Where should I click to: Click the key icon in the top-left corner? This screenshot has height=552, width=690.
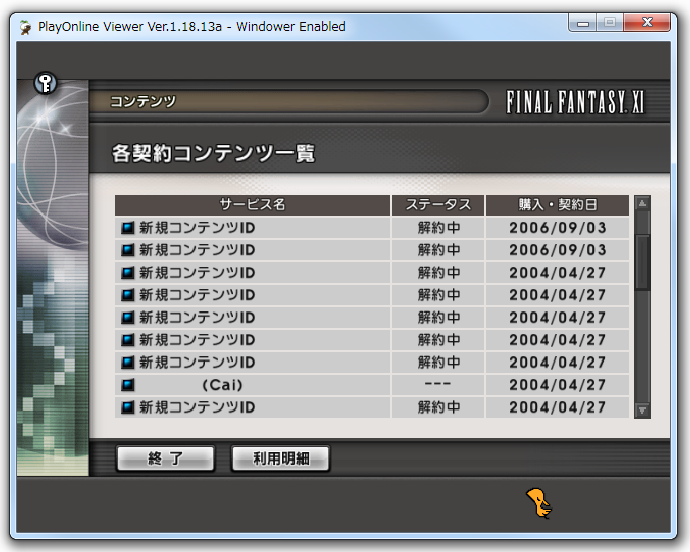[x=44, y=84]
